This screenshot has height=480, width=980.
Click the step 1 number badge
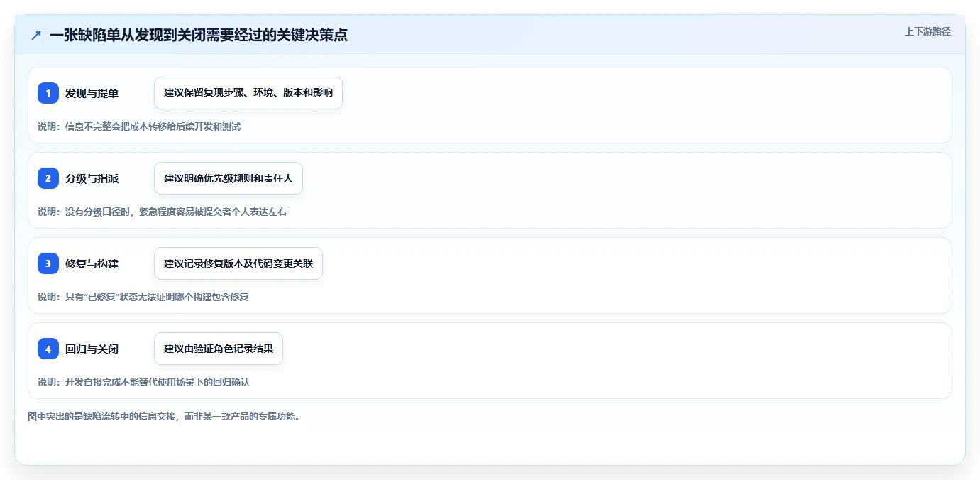[x=48, y=93]
